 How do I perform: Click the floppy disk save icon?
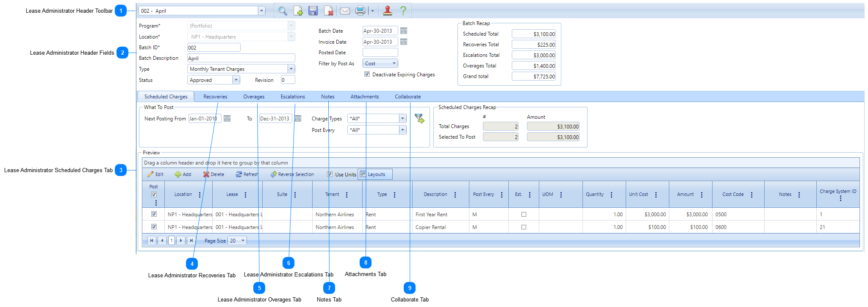[313, 11]
